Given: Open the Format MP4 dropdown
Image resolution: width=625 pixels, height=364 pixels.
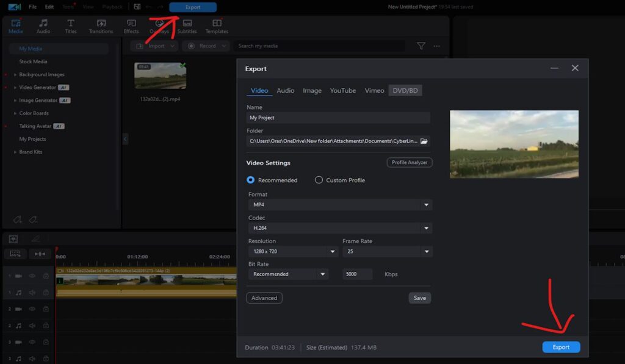Looking at the screenshot, I should point(339,205).
